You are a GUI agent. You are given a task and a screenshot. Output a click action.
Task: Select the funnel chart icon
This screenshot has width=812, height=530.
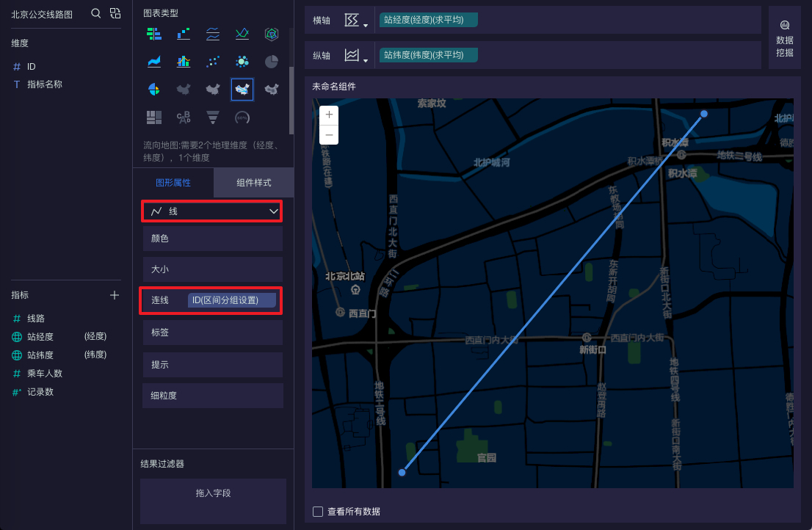tap(213, 117)
